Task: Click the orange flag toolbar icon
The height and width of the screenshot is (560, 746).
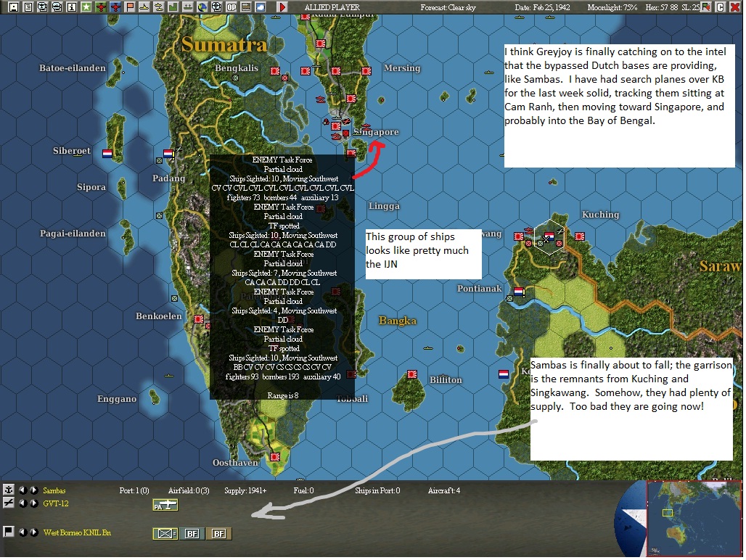Action: coord(129,7)
